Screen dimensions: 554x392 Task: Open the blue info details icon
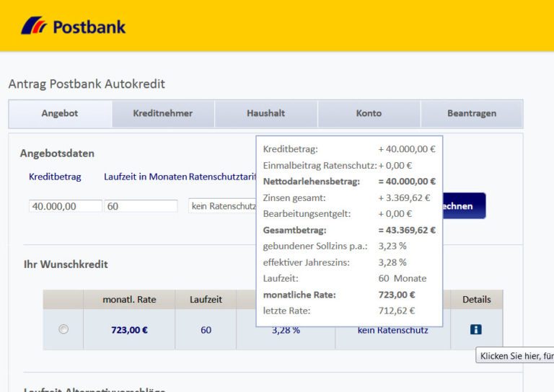pos(475,329)
